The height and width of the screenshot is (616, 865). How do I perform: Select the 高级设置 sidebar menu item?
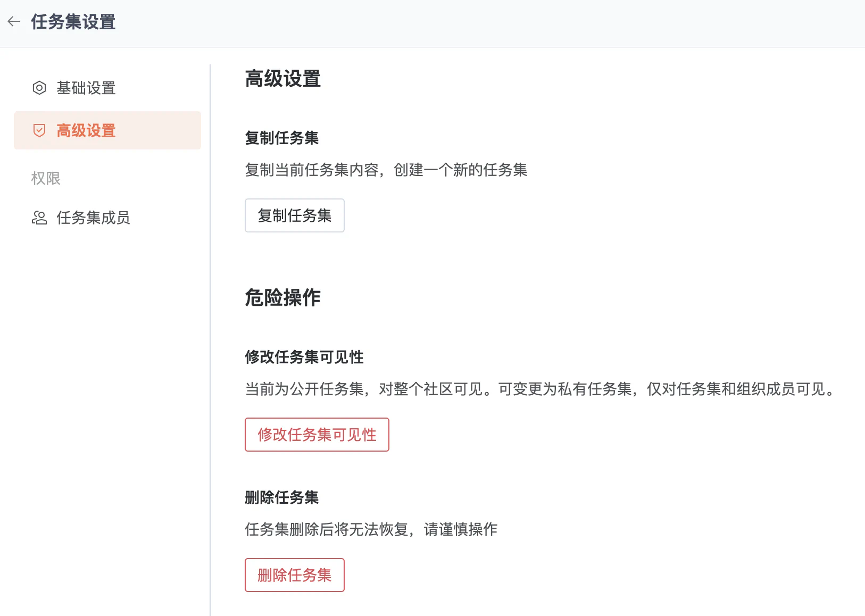(x=86, y=130)
